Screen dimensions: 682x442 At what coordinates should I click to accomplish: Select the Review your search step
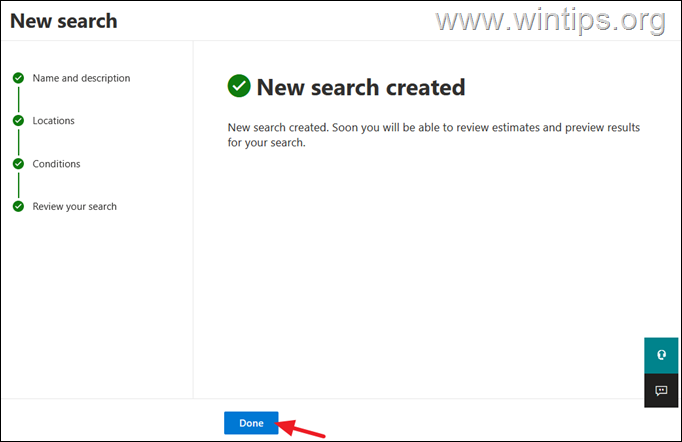(x=75, y=206)
